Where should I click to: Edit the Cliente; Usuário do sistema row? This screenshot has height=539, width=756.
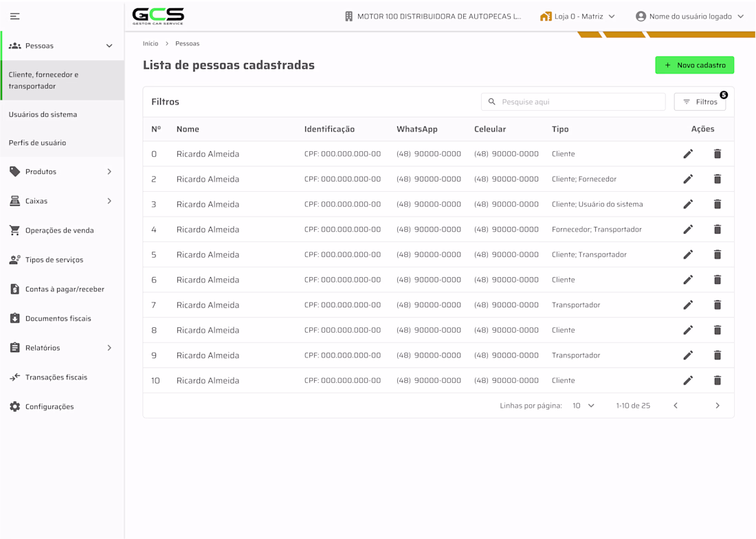[688, 204]
